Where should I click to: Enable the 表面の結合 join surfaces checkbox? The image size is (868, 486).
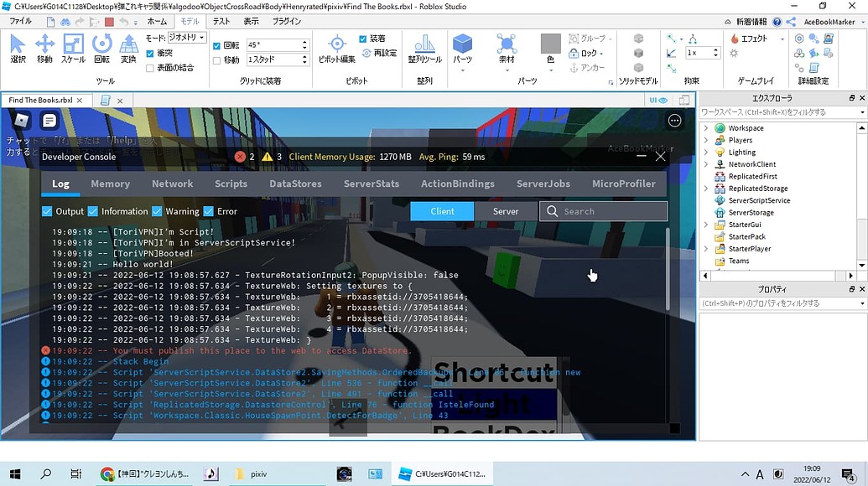149,67
